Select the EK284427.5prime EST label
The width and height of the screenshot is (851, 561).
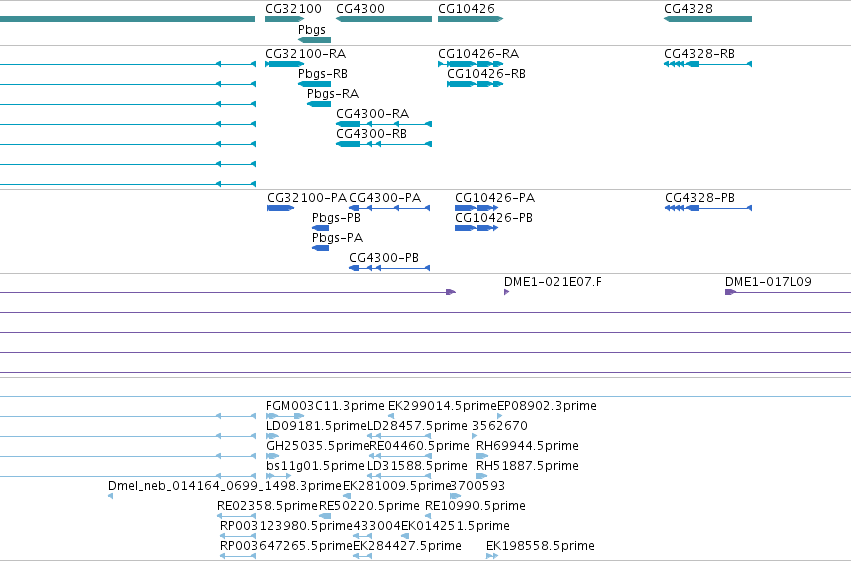[408, 546]
